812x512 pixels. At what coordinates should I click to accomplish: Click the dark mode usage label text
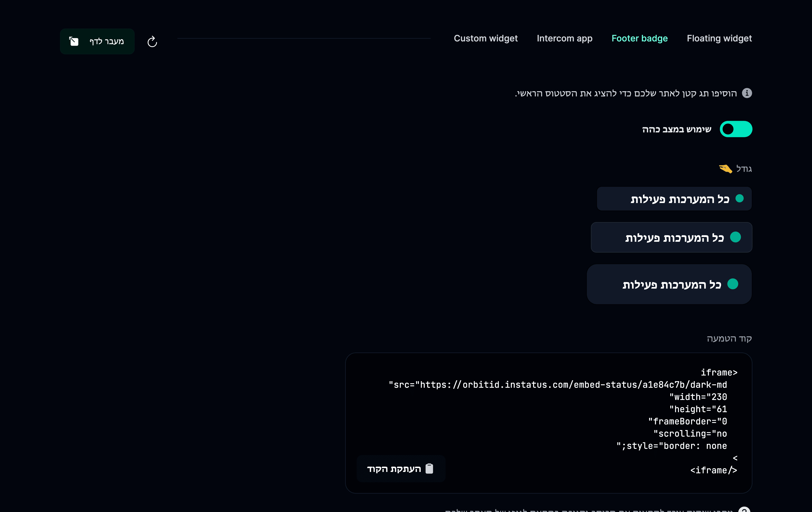pos(676,129)
